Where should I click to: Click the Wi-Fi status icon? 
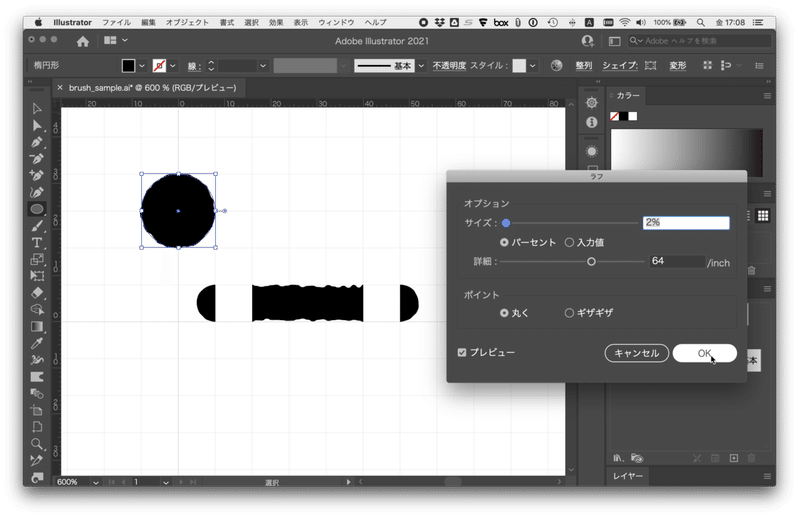[624, 22]
